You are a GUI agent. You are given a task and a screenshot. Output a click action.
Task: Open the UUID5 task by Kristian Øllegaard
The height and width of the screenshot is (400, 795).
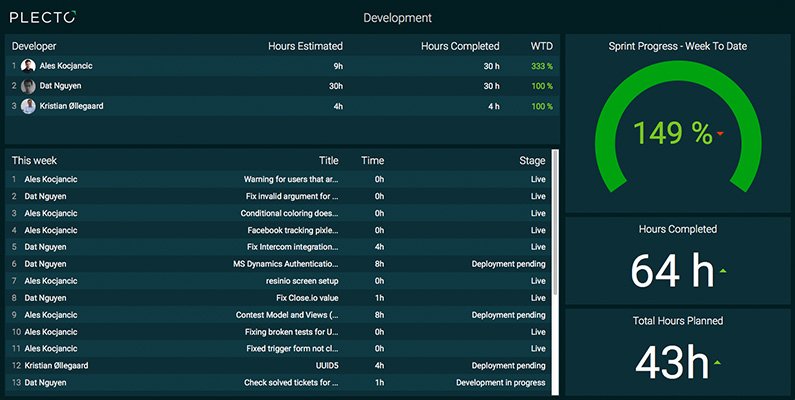click(x=279, y=366)
